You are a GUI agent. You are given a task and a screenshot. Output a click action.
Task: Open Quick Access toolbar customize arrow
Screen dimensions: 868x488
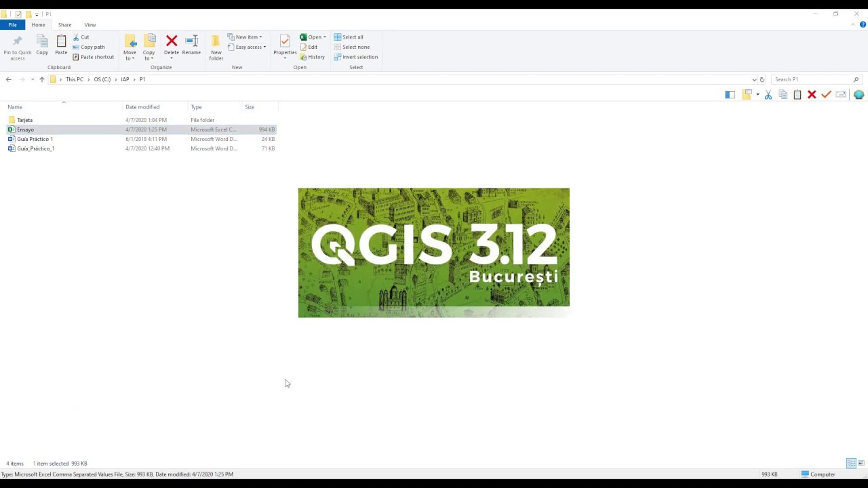[37, 14]
